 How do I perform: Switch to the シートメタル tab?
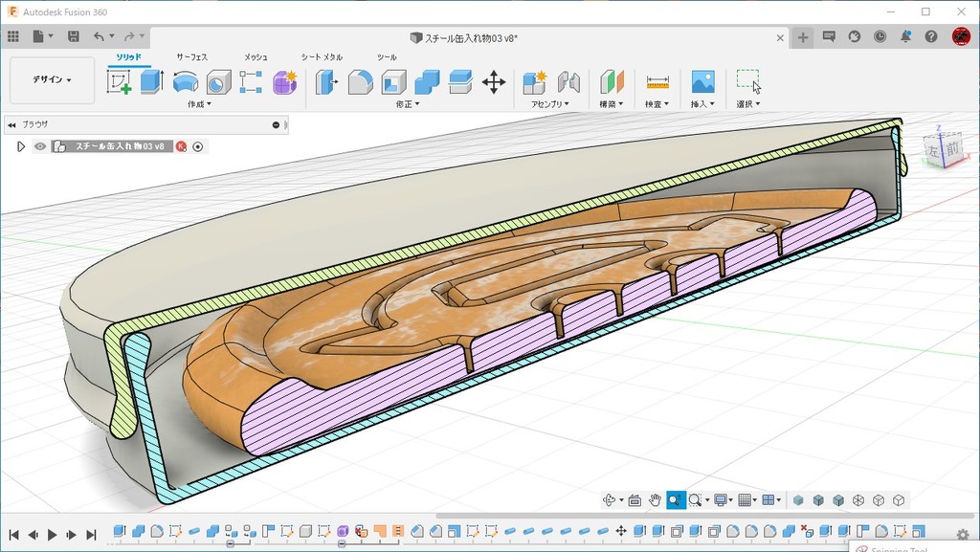coord(322,57)
